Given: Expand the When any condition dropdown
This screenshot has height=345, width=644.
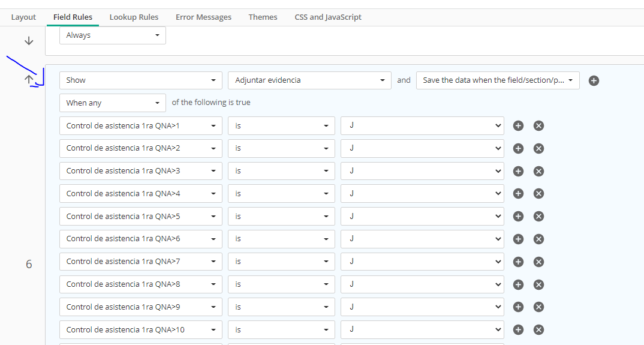Looking at the screenshot, I should pyautogui.click(x=113, y=103).
